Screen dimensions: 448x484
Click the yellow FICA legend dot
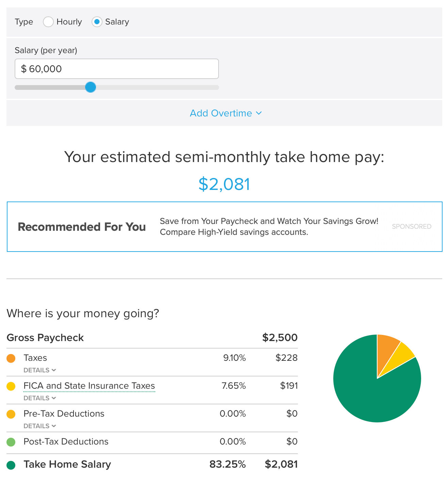[11, 386]
